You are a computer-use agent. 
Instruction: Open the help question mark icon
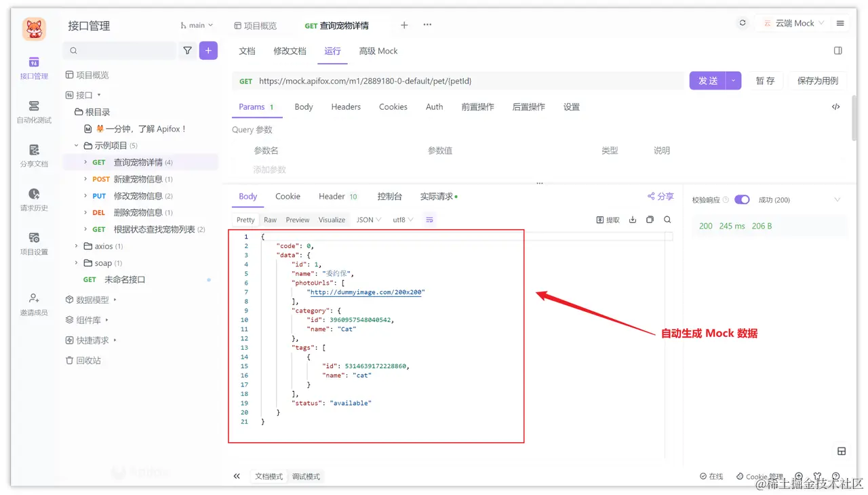835,476
